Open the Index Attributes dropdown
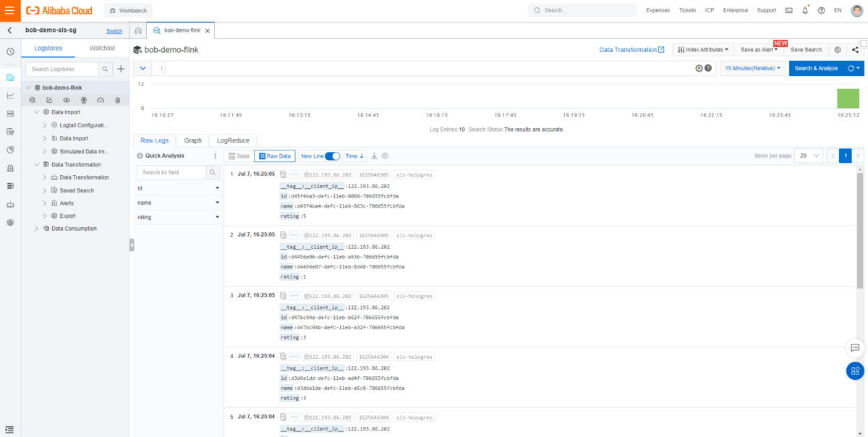The height and width of the screenshot is (437, 868). click(703, 49)
